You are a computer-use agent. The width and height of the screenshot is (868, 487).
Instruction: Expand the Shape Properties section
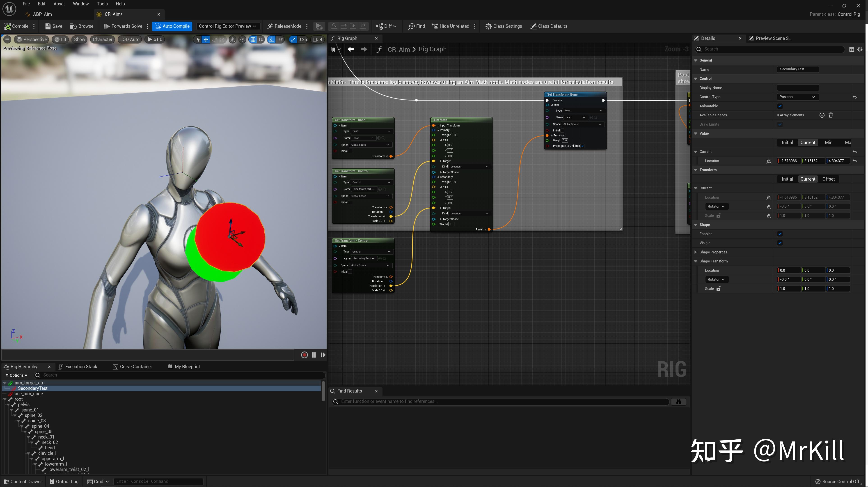coord(696,252)
